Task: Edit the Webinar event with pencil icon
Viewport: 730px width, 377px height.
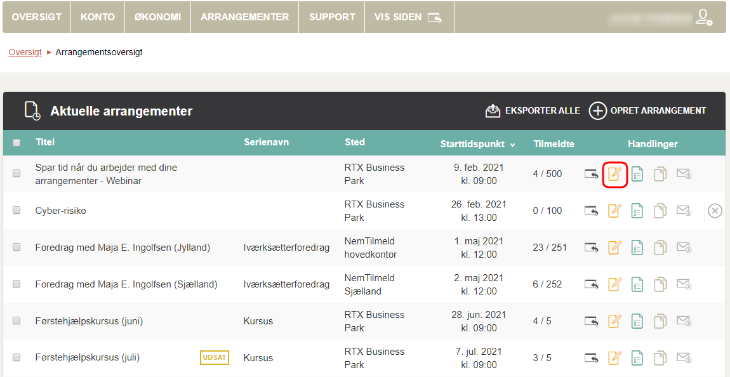Action: click(x=615, y=175)
